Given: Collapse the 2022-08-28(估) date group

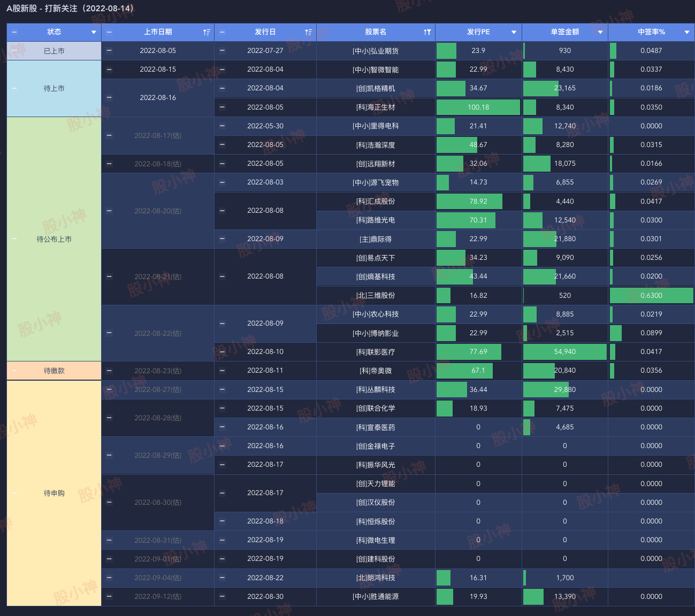Looking at the screenshot, I should tap(109, 418).
